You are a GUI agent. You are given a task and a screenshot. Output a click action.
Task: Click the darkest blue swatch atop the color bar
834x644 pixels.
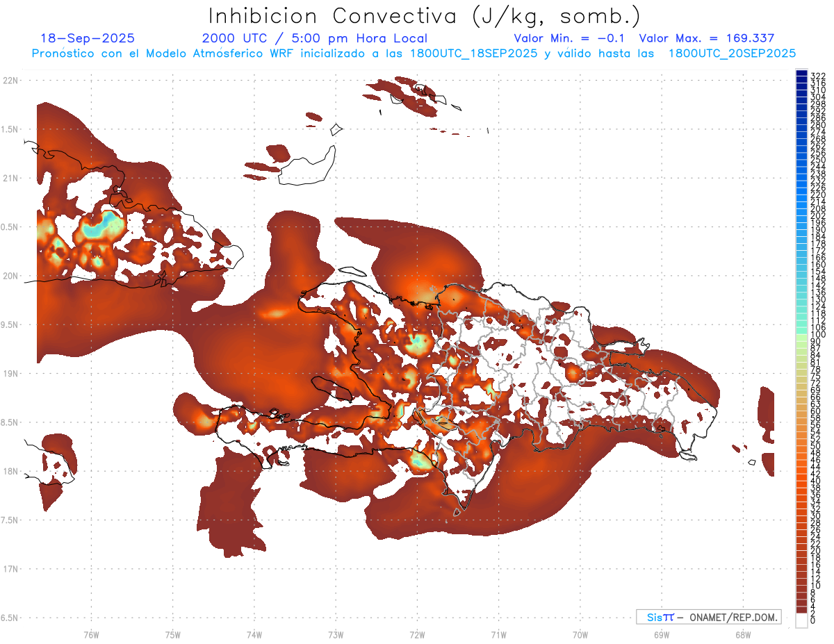coord(801,74)
